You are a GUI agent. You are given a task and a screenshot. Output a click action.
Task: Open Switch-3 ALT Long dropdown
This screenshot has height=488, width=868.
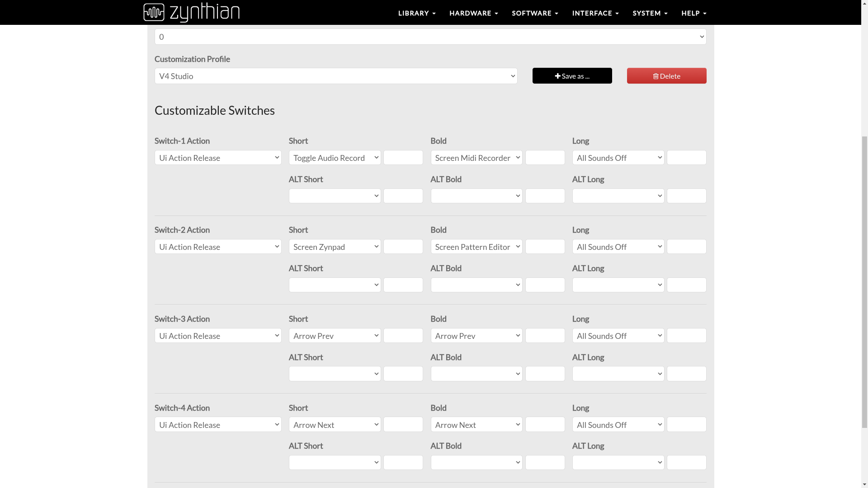point(618,374)
